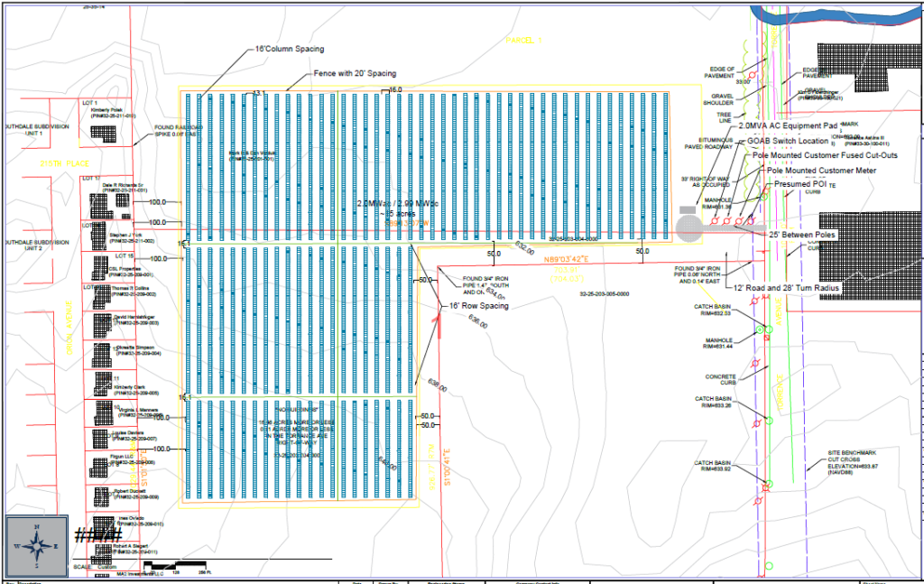This screenshot has height=584, width=924.
Task: Select the 'Presumed POI' callout text
Action: 799,184
